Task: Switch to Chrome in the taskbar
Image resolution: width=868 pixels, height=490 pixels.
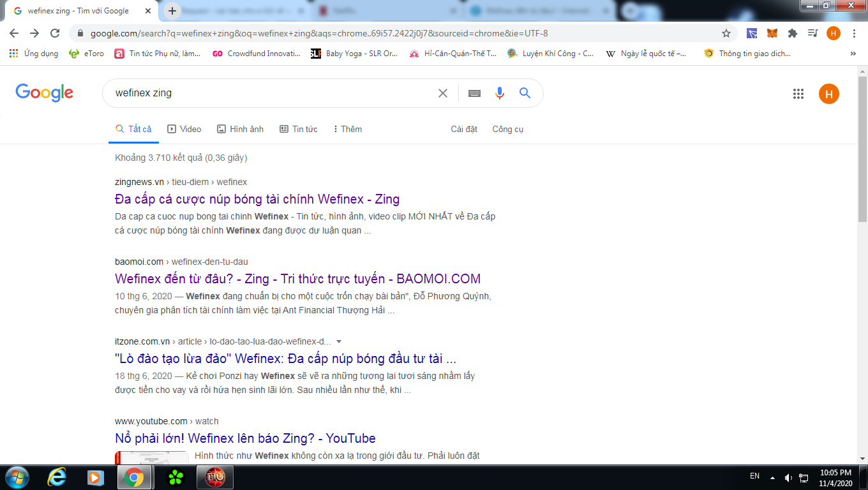Action: click(x=134, y=477)
